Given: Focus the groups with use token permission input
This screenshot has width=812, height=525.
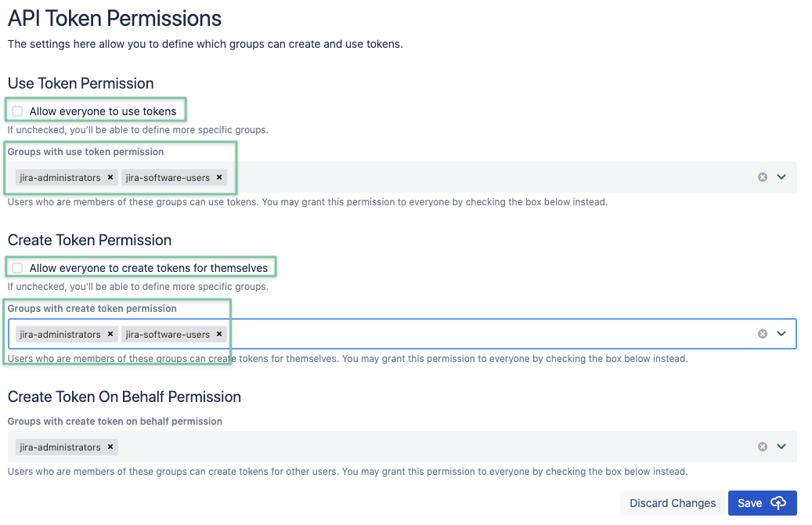Looking at the screenshot, I should click(402, 177).
